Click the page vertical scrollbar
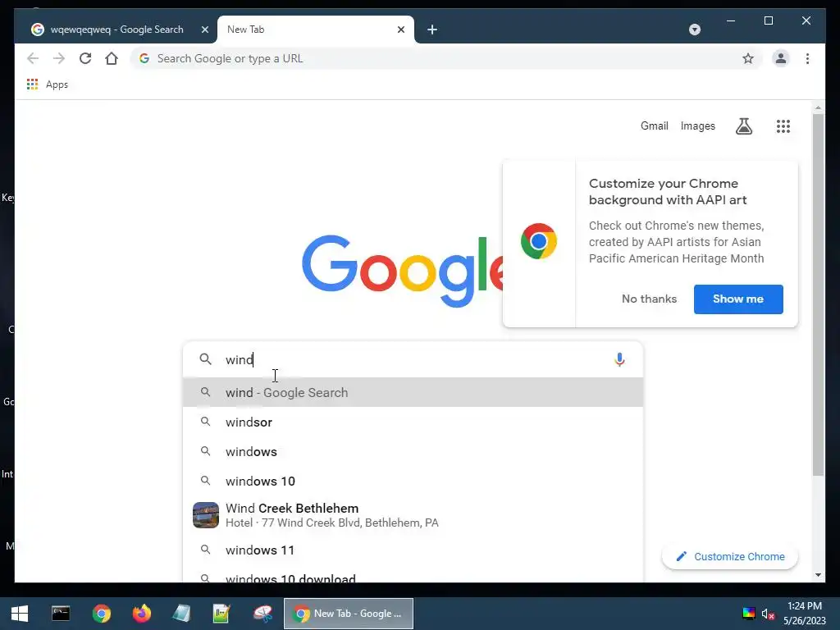The image size is (840, 630). pos(818,294)
